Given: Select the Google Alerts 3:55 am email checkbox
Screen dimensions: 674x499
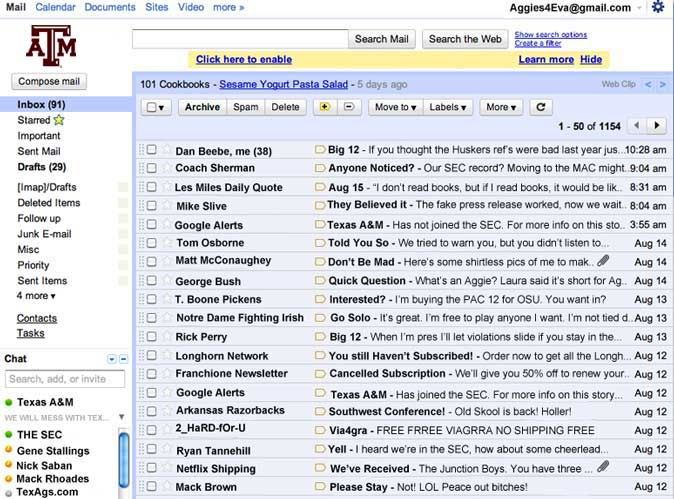Looking at the screenshot, I should pyautogui.click(x=151, y=224).
